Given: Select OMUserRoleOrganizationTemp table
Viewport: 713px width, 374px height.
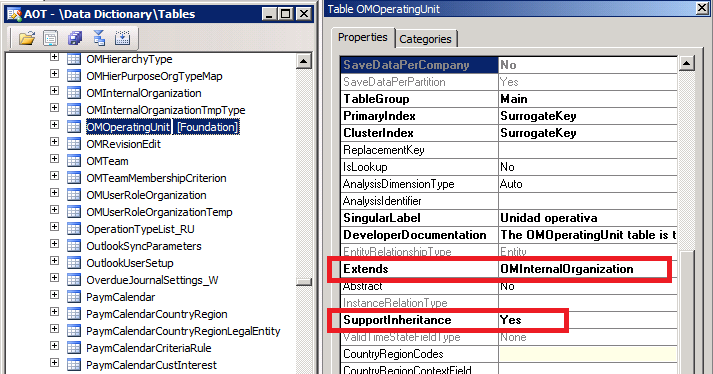Looking at the screenshot, I should point(159,212).
